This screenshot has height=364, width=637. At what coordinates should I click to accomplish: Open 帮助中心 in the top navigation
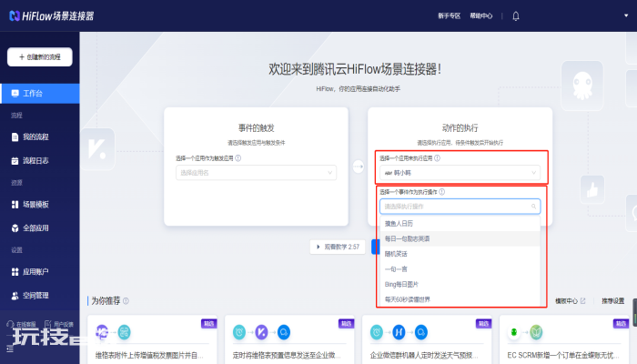tap(481, 15)
